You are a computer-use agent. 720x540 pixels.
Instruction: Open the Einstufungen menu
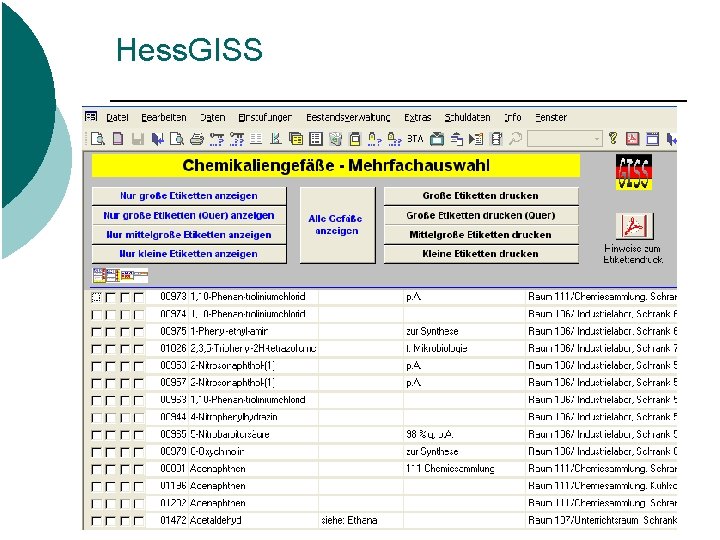pos(265,118)
